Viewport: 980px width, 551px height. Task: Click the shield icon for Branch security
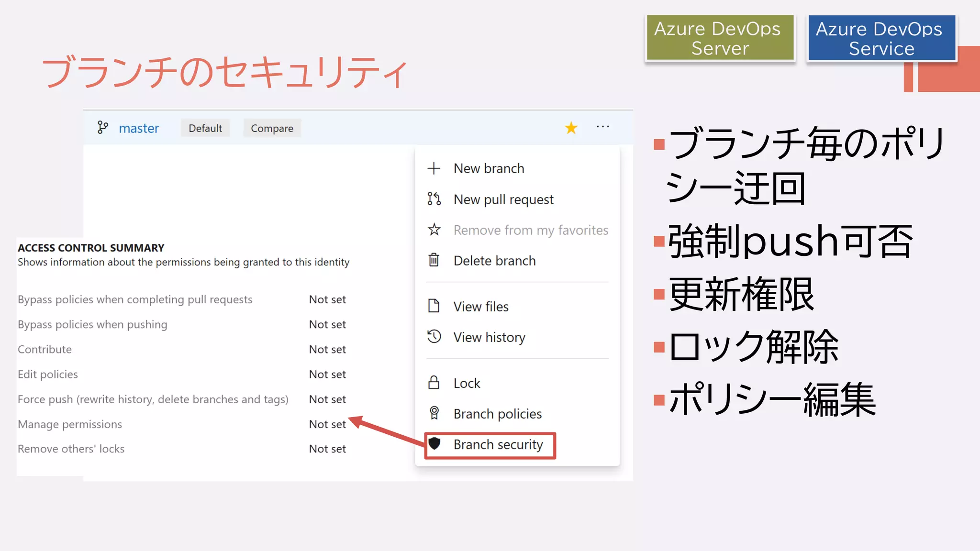coord(434,443)
